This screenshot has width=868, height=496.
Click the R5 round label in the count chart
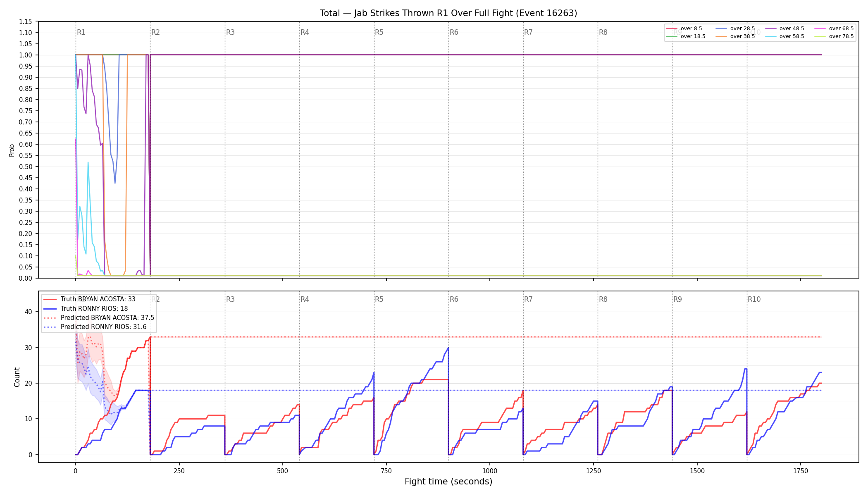(x=379, y=299)
